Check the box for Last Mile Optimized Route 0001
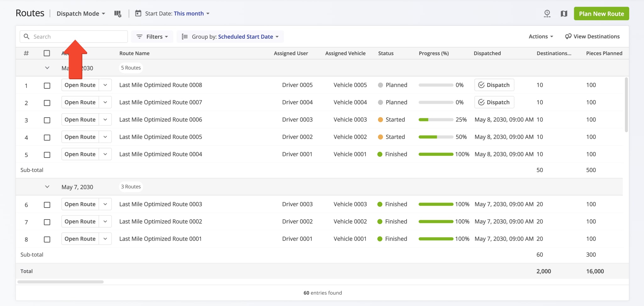644x306 pixels. tap(47, 239)
